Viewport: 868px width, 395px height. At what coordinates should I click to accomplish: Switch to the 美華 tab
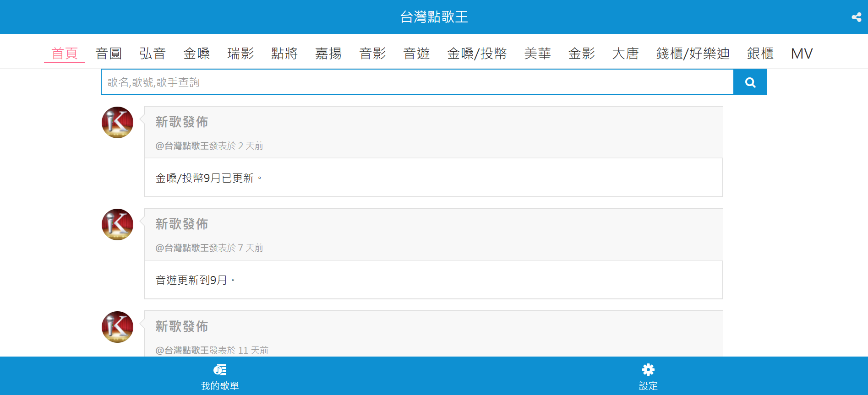pyautogui.click(x=537, y=54)
